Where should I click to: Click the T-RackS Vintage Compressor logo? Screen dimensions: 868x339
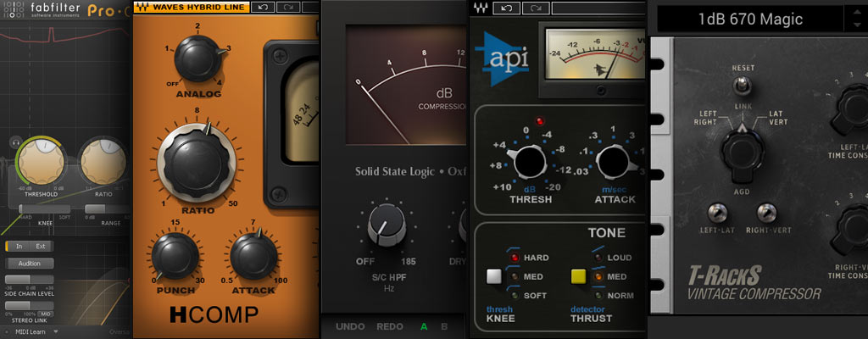coord(753,283)
